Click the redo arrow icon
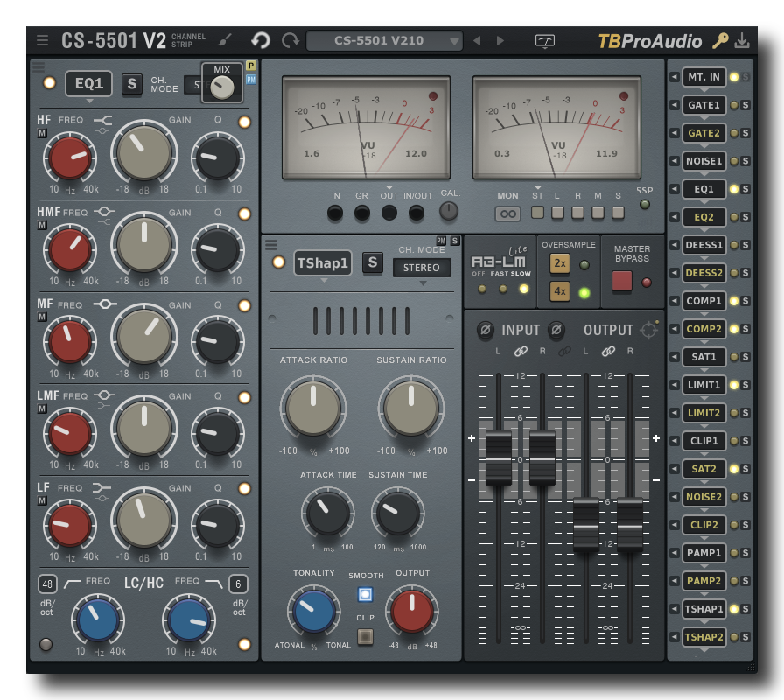Screen dimensions: 784x700 (290, 40)
